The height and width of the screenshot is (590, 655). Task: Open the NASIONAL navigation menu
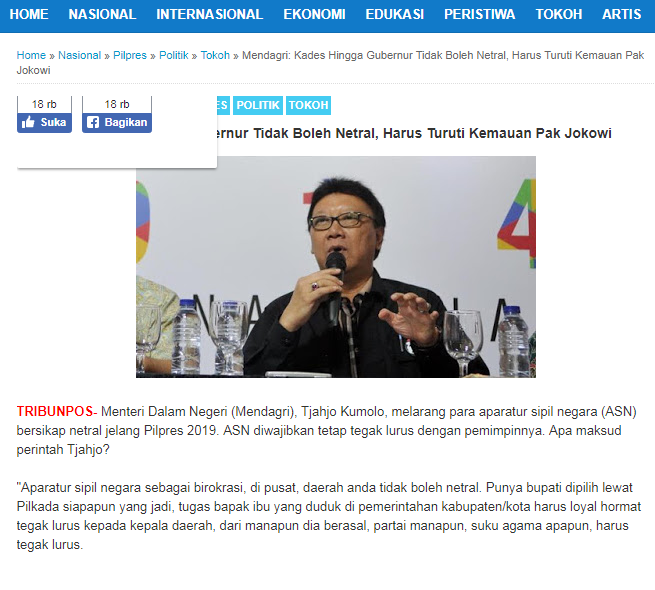click(x=102, y=14)
